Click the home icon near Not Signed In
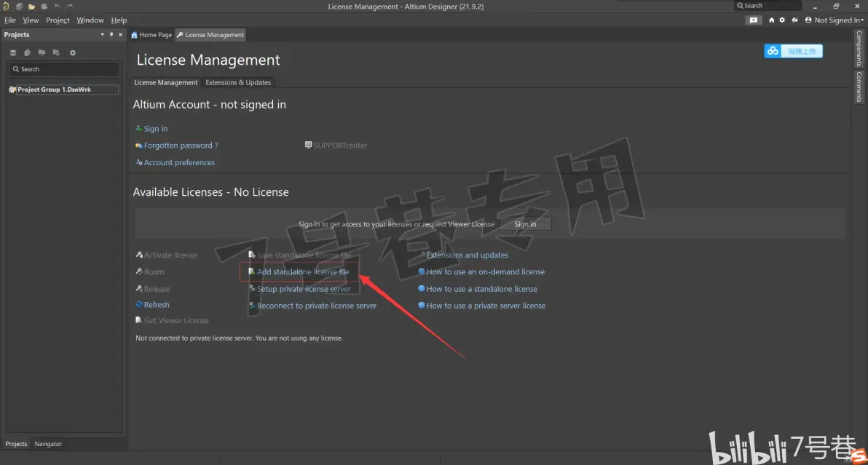Image resolution: width=868 pixels, height=465 pixels. pyautogui.click(x=771, y=20)
